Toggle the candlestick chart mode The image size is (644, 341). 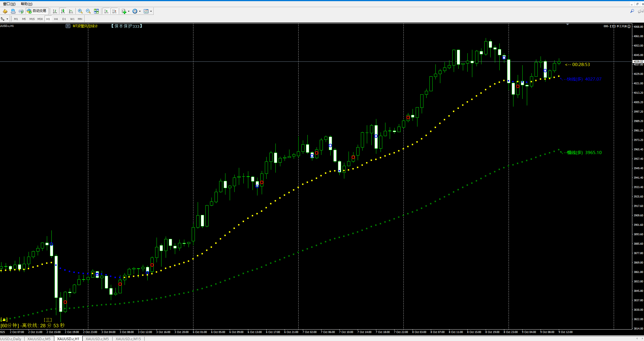63,11
